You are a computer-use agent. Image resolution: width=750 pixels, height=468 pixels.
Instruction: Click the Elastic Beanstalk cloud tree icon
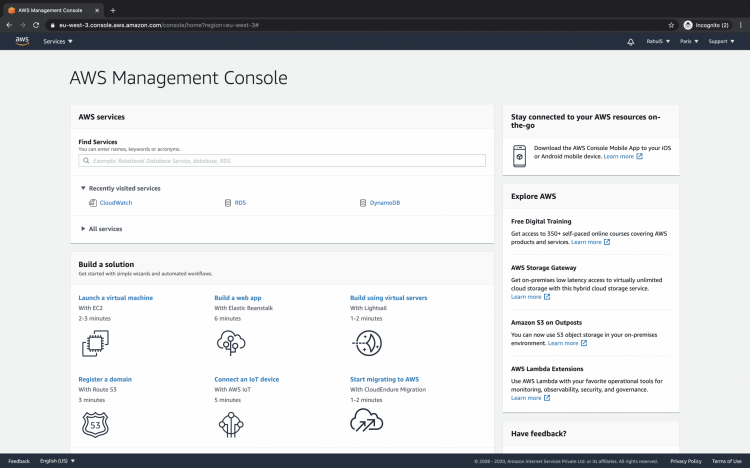click(231, 343)
